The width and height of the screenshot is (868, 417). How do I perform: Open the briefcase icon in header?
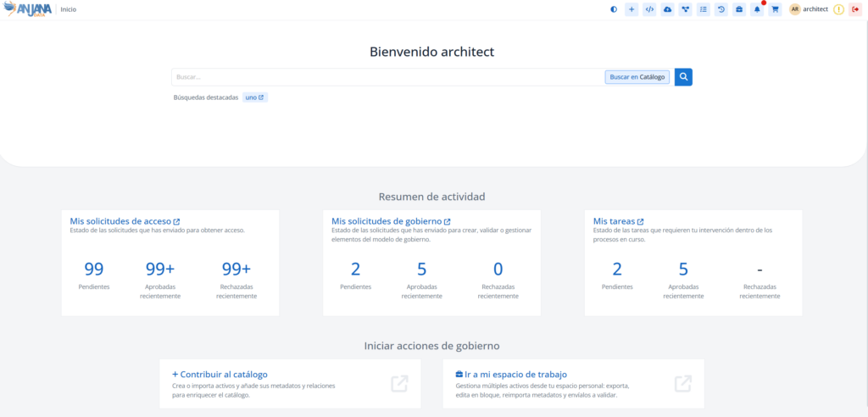tap(738, 9)
